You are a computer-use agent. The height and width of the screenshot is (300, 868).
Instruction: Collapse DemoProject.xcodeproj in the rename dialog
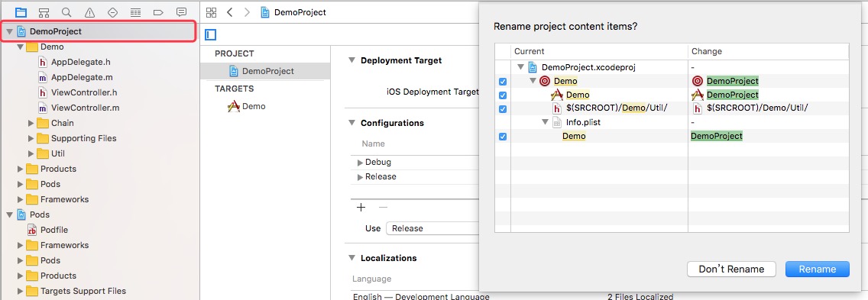[x=520, y=67]
